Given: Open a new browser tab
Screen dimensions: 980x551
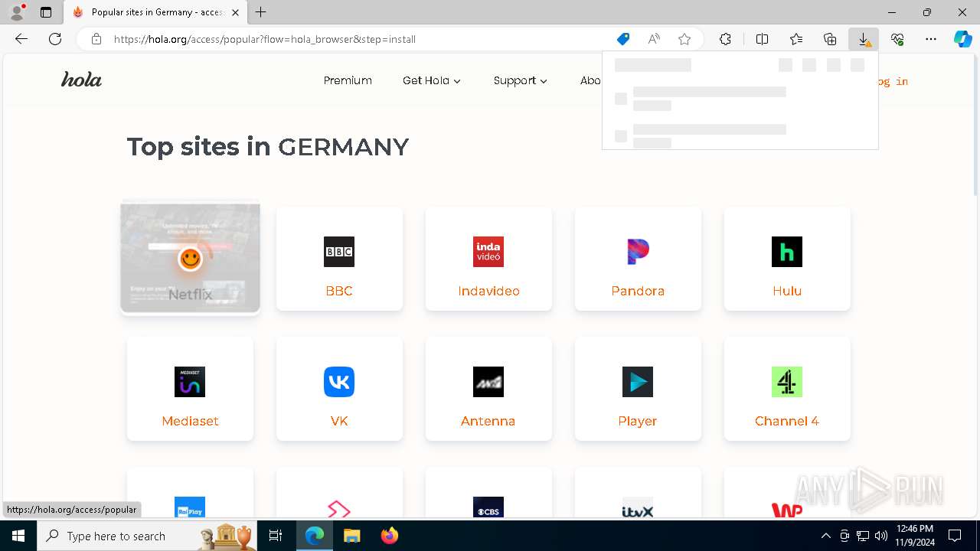Looking at the screenshot, I should (x=261, y=12).
